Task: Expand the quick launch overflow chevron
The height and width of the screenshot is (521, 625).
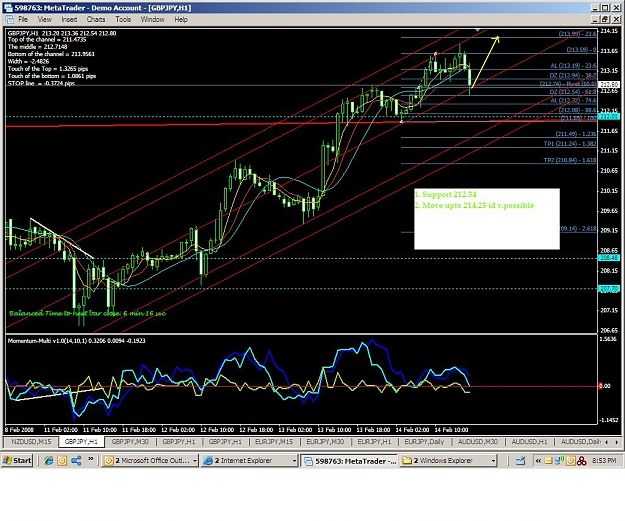Action: (90, 459)
